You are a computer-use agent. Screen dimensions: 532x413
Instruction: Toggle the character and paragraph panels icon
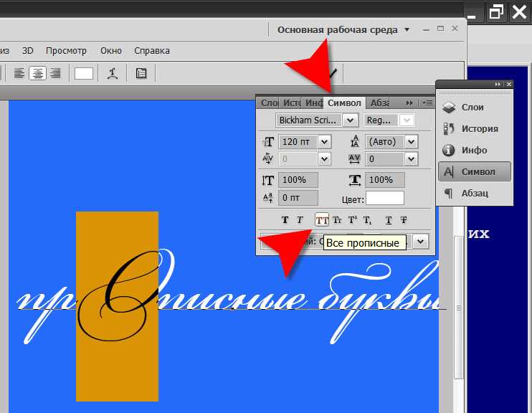pyautogui.click(x=141, y=73)
